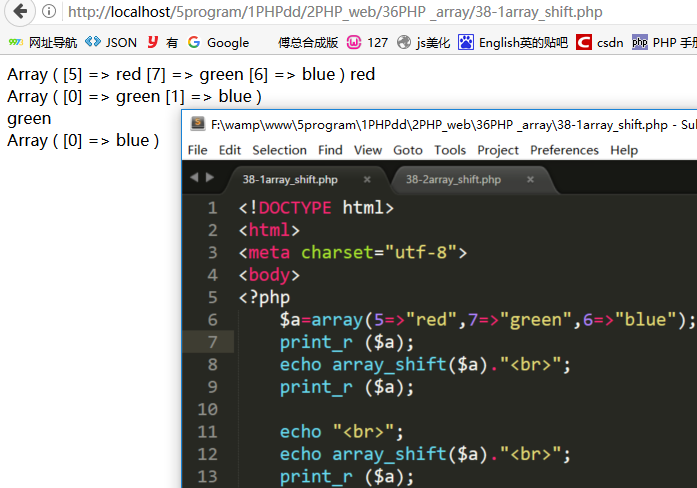Open the PHP manual bookmark
Image resolution: width=697 pixels, height=488 pixels.
[x=664, y=43]
